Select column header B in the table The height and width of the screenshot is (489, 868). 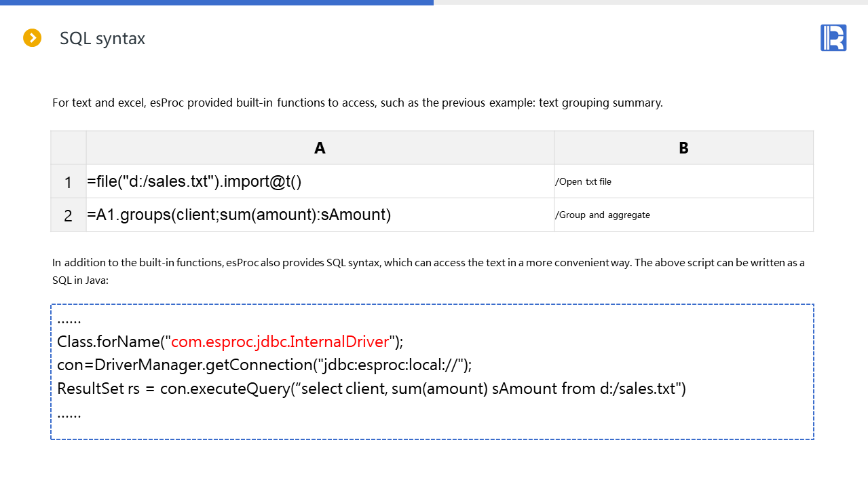click(x=683, y=148)
